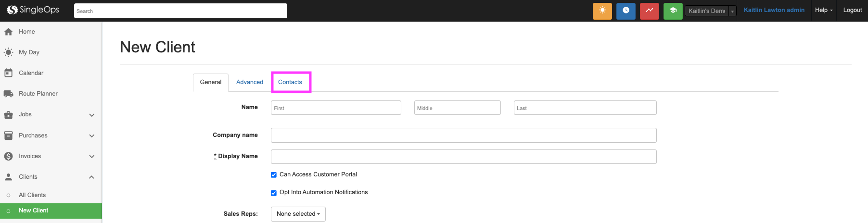868x223 pixels.
Task: Expand the Purchases section chevron
Action: click(92, 136)
